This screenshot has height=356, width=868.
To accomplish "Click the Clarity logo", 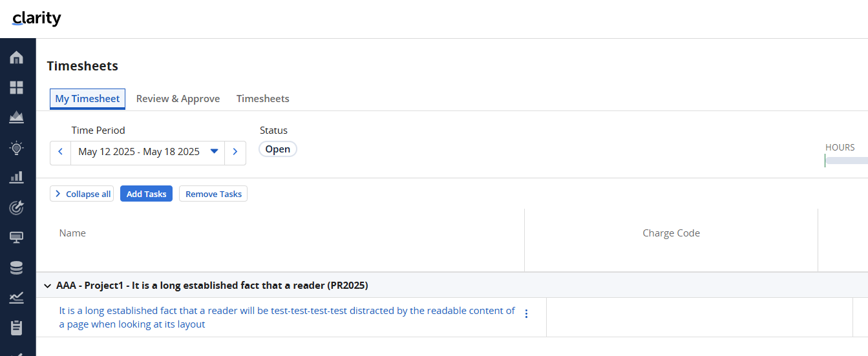I will tap(36, 19).
